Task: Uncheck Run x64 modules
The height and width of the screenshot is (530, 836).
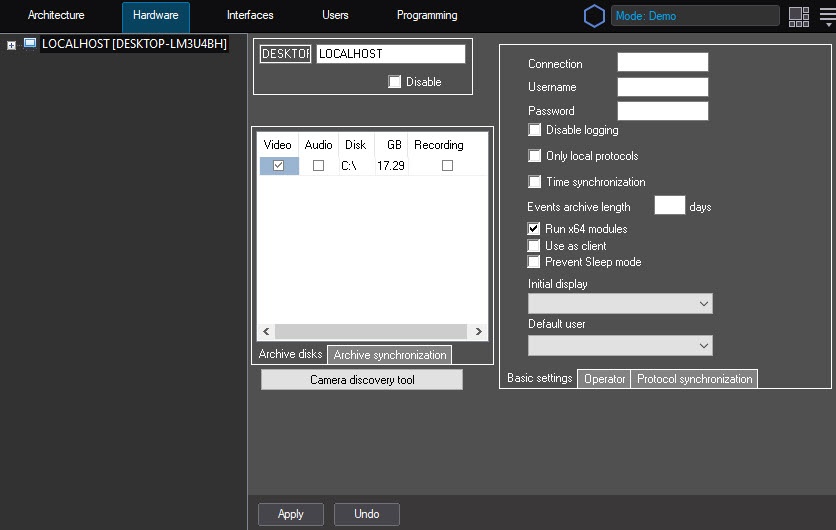Action: [x=534, y=229]
